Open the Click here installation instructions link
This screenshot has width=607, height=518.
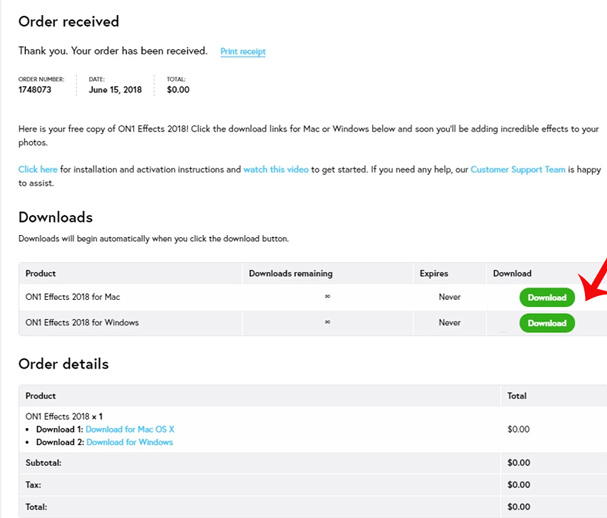pos(38,169)
